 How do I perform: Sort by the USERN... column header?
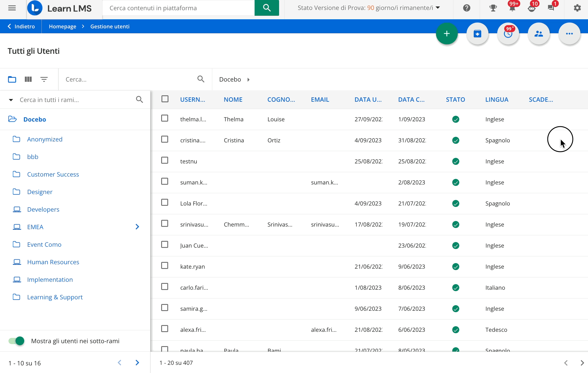coord(192,100)
